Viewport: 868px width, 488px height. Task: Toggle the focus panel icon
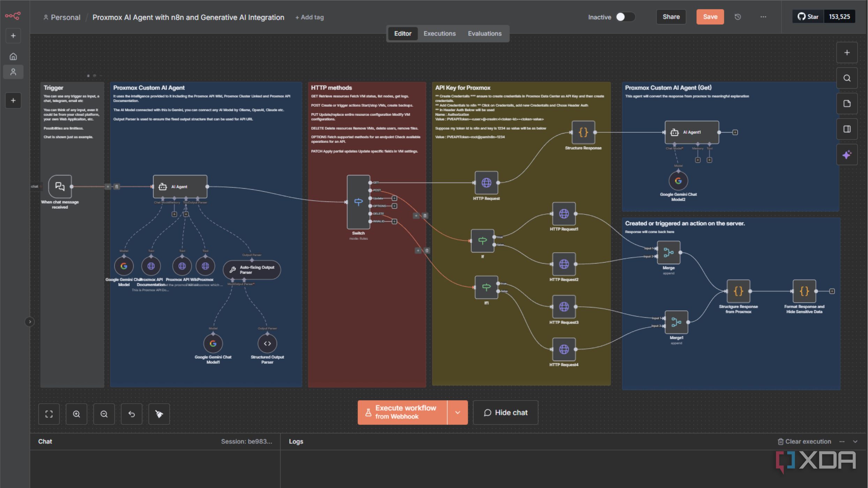tap(847, 129)
